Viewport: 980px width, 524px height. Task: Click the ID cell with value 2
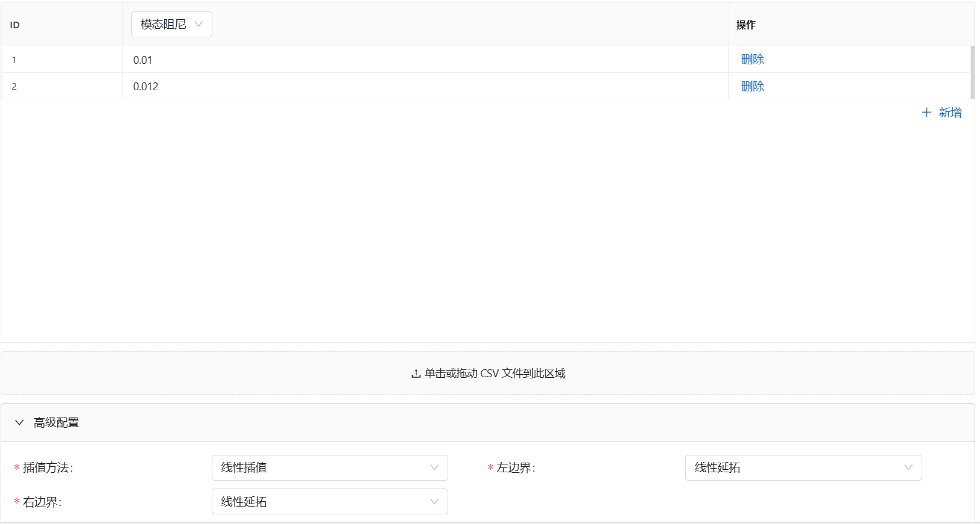(62, 86)
